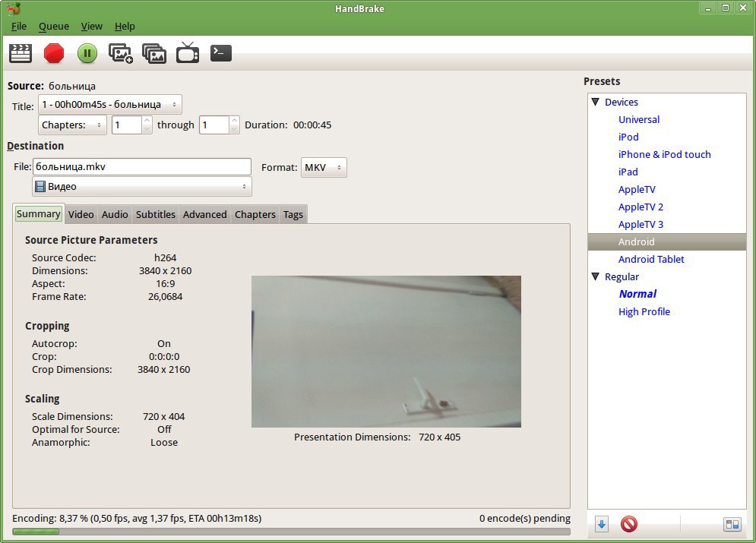Image resolution: width=756 pixels, height=543 pixels.
Task: Click the start chapter number field
Action: [x=127, y=125]
